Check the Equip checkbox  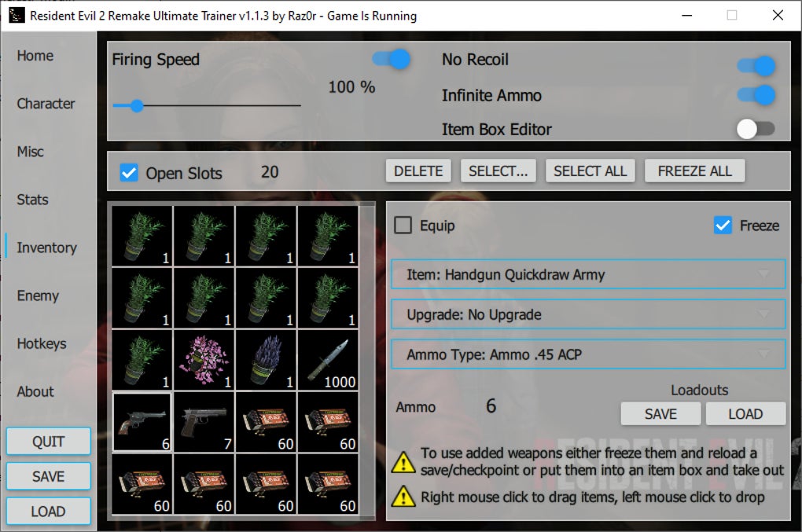click(x=403, y=225)
